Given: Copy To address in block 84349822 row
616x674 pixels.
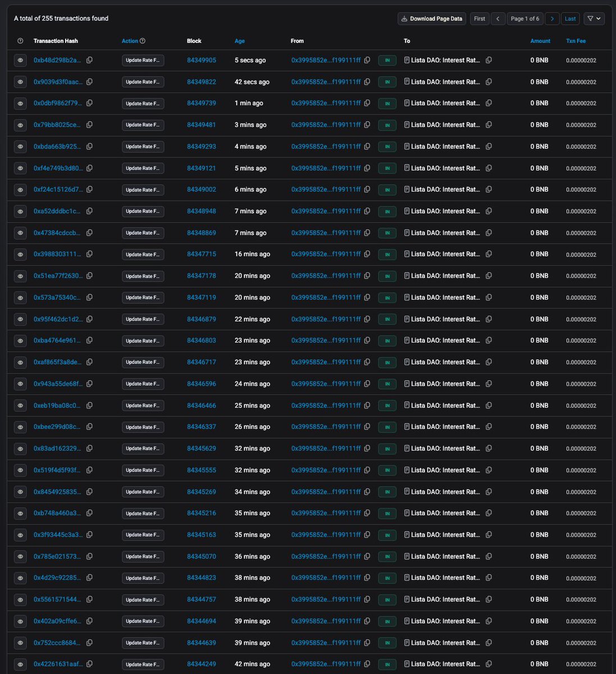Looking at the screenshot, I should (489, 82).
